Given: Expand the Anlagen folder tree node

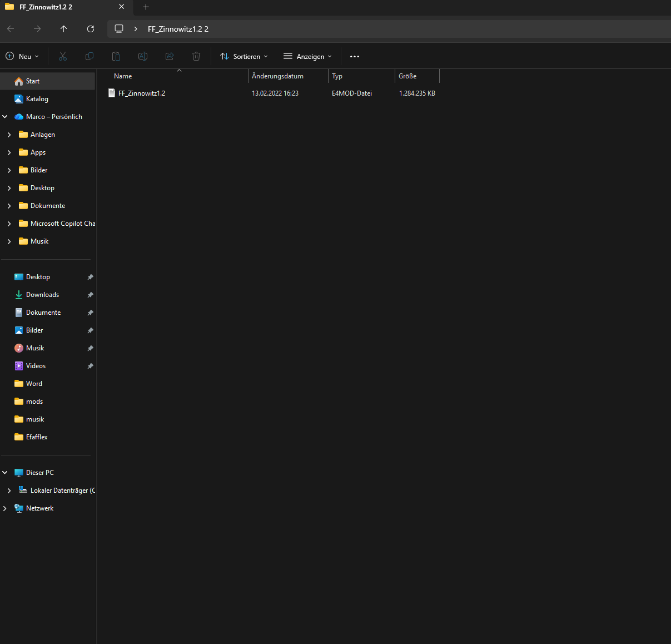Looking at the screenshot, I should click(x=9, y=135).
